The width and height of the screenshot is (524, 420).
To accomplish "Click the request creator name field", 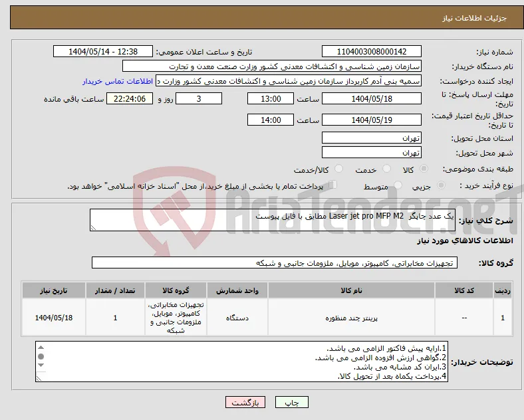I will click(289, 81).
